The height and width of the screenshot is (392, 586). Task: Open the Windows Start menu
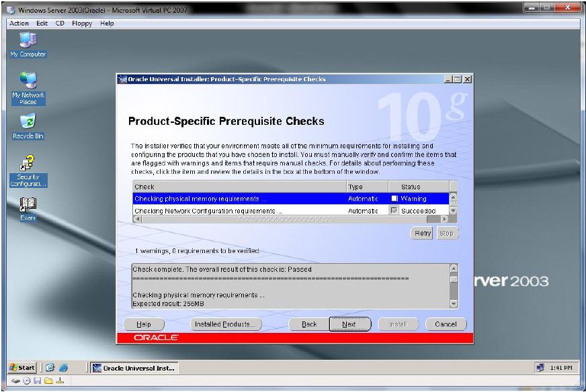coord(22,368)
